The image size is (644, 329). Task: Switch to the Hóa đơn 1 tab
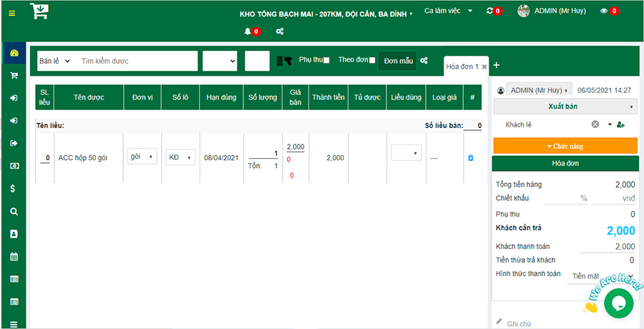462,67
